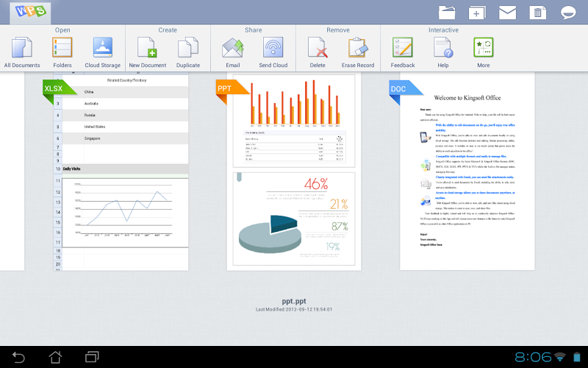The height and width of the screenshot is (368, 588).
Task: Open the PPT presentation thumbnail
Action: pos(294,171)
